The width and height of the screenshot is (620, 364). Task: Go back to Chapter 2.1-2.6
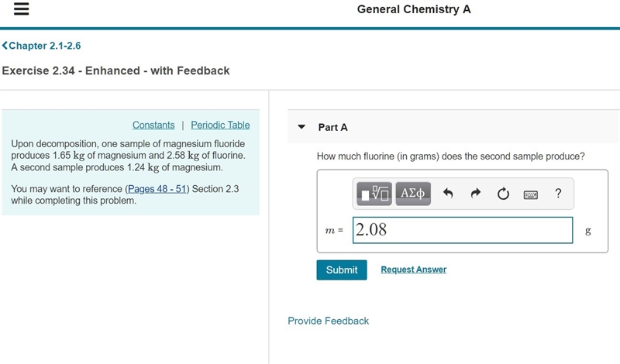point(42,46)
